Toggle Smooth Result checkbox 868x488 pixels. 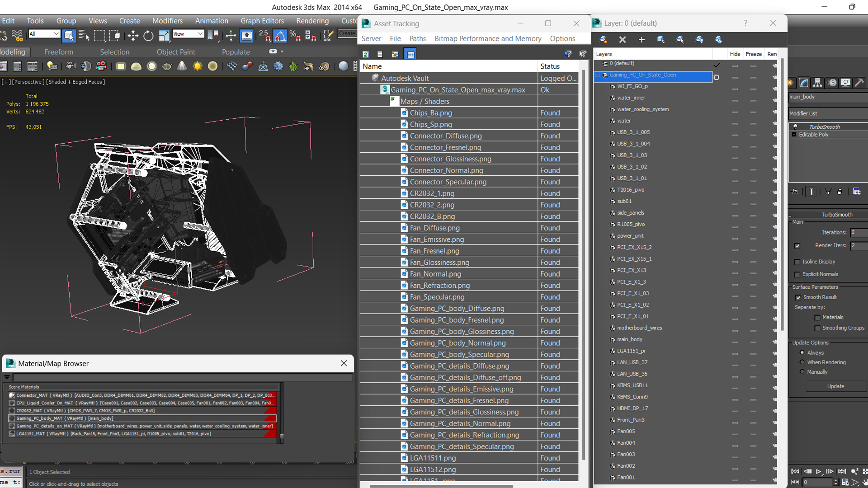coord(798,297)
